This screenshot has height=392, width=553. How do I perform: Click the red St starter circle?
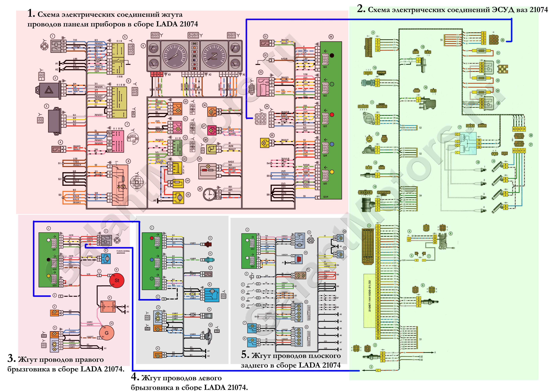(117, 280)
